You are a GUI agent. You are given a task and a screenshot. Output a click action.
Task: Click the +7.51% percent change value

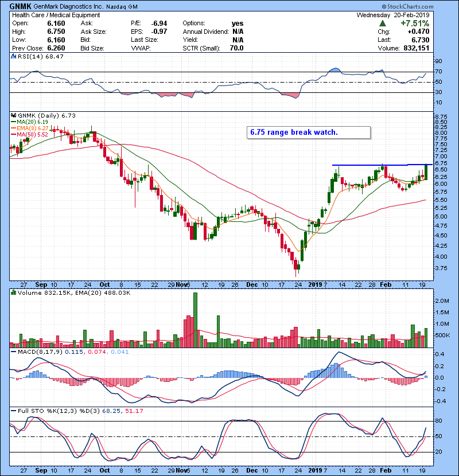(415, 24)
